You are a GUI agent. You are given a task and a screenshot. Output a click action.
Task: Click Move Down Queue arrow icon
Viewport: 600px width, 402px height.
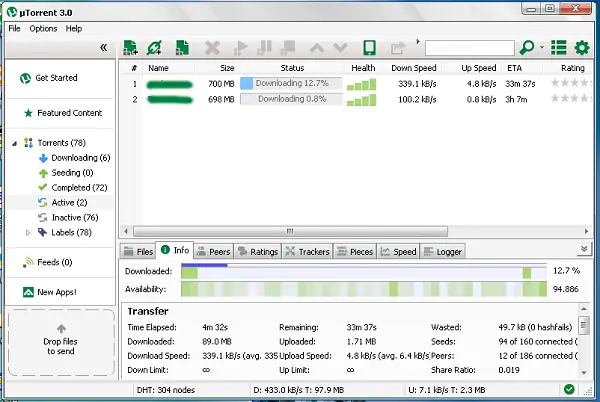[x=340, y=48]
